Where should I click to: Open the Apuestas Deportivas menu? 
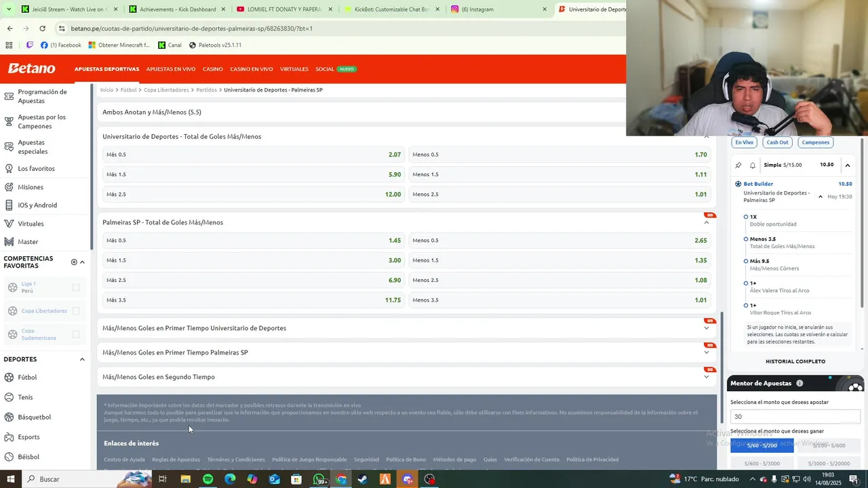pos(106,69)
